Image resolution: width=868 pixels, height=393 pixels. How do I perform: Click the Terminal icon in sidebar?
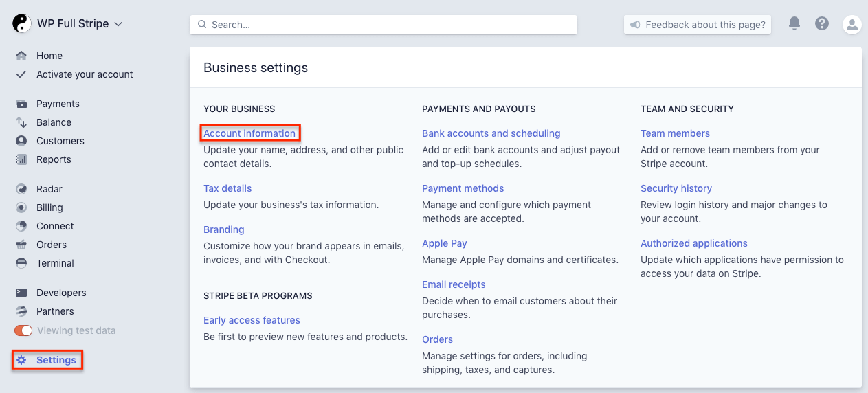(x=21, y=263)
